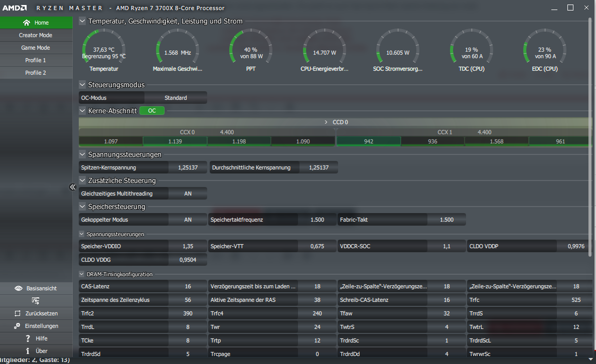Viewport: 596px width, 364px height.
Task: Expand the CCD 0 chevron
Action: [326, 122]
